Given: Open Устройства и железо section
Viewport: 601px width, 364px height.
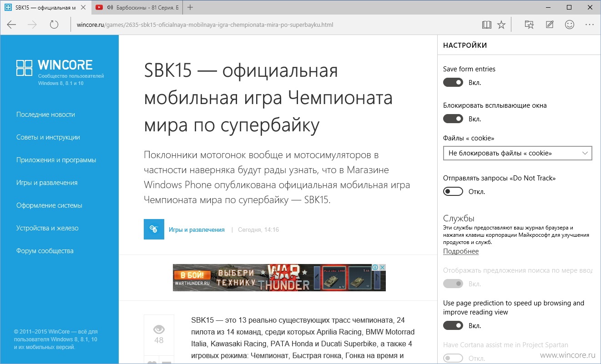Looking at the screenshot, I should pyautogui.click(x=47, y=228).
